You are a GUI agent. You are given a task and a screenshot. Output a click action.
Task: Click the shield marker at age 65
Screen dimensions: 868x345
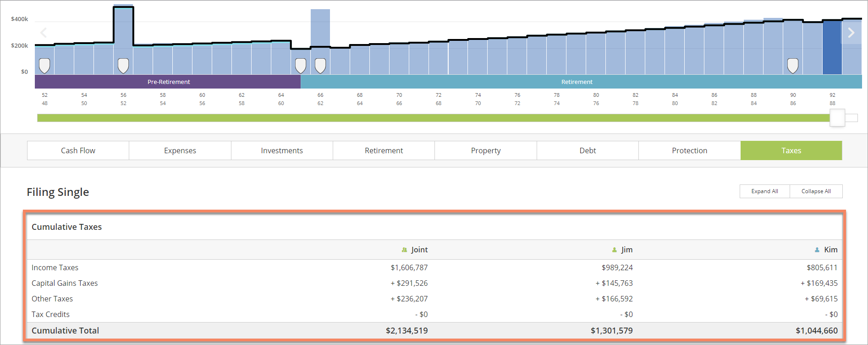coord(301,66)
